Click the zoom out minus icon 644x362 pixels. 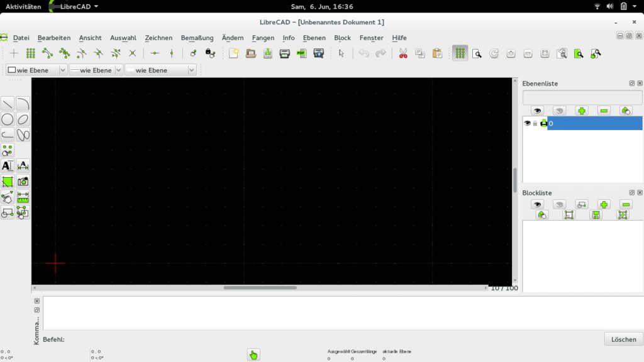coord(528,53)
